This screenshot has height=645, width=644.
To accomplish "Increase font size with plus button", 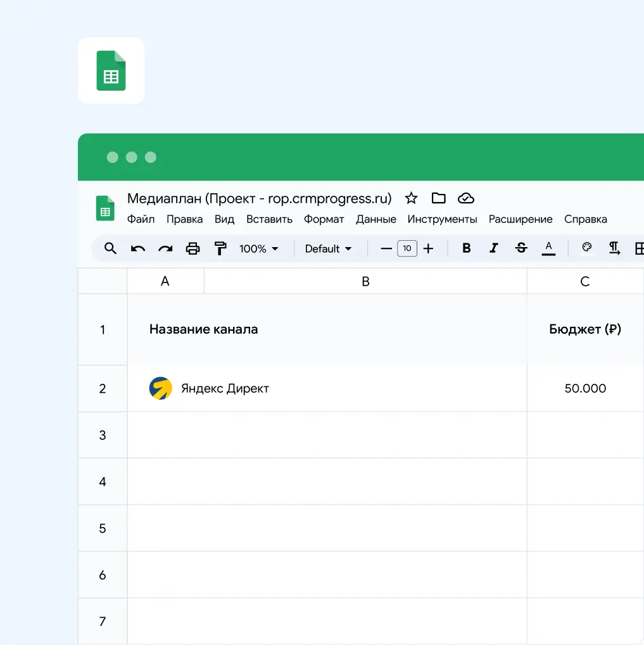I will click(x=428, y=248).
